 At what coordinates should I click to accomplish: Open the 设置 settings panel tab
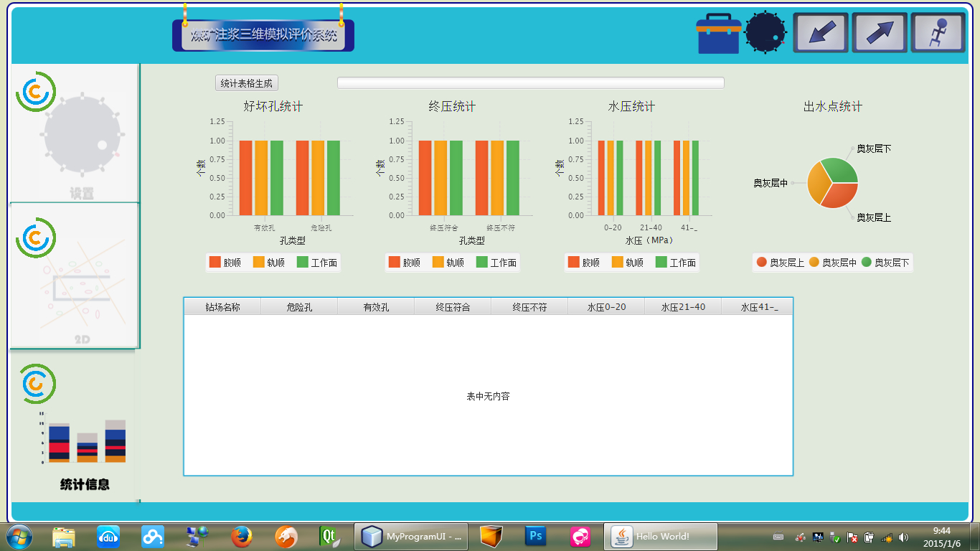(x=75, y=133)
